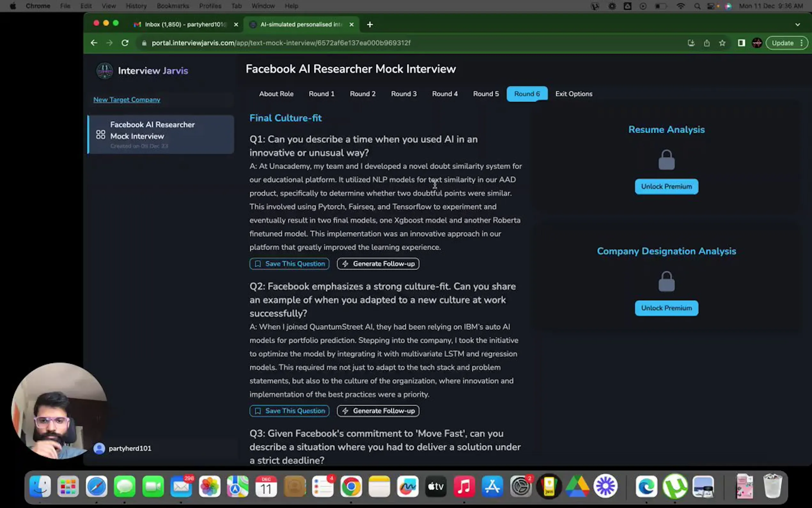
Task: Open the Exit Options tab
Action: point(573,94)
